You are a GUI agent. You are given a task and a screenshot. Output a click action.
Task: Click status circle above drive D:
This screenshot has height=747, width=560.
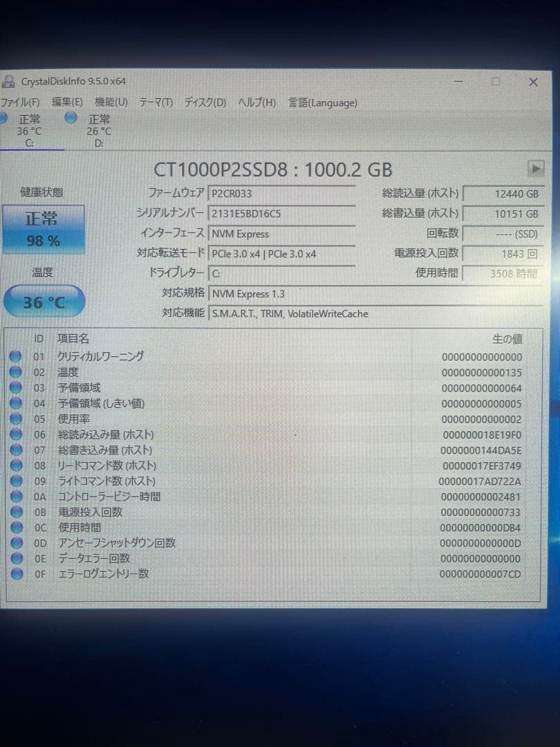pyautogui.click(x=70, y=118)
